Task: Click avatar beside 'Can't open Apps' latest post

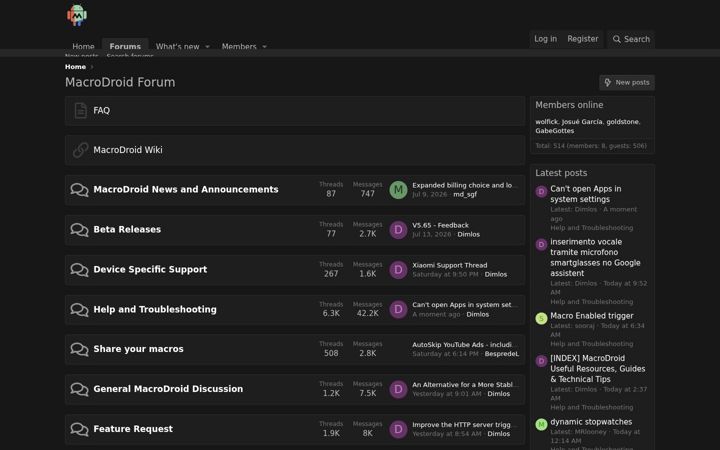Action: [541, 191]
